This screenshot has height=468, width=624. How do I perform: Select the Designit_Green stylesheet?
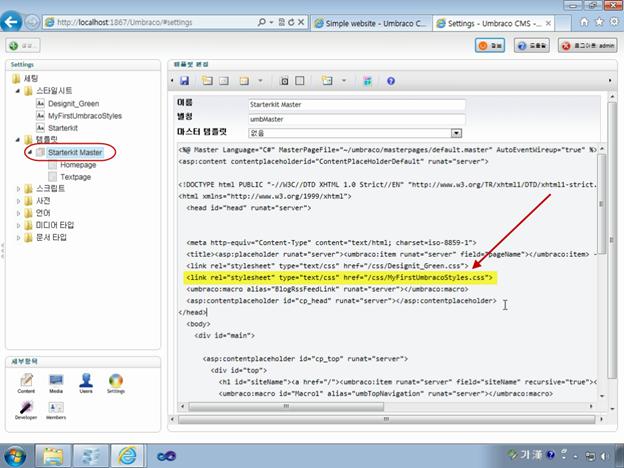click(74, 104)
